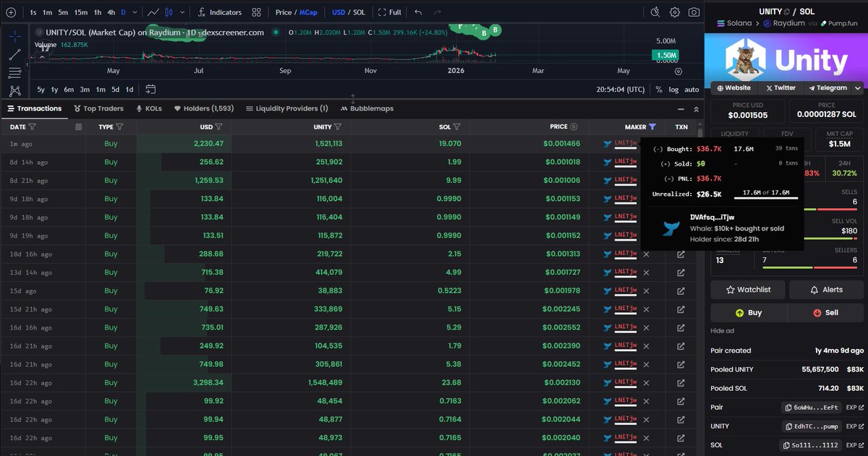Select the pattern drawing tool
The height and width of the screenshot is (456, 868).
pyautogui.click(x=14, y=90)
